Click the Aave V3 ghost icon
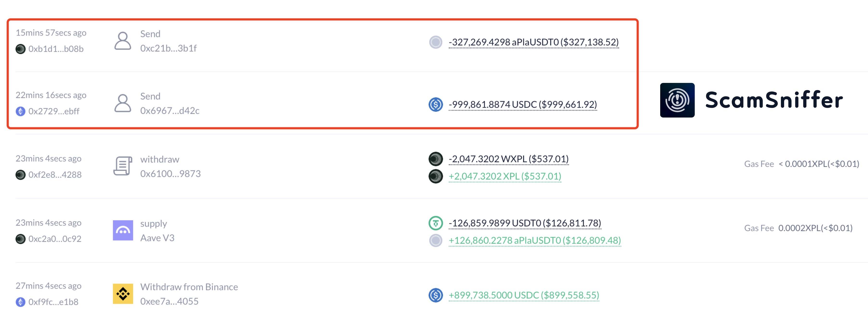The height and width of the screenshot is (323, 868). [123, 230]
